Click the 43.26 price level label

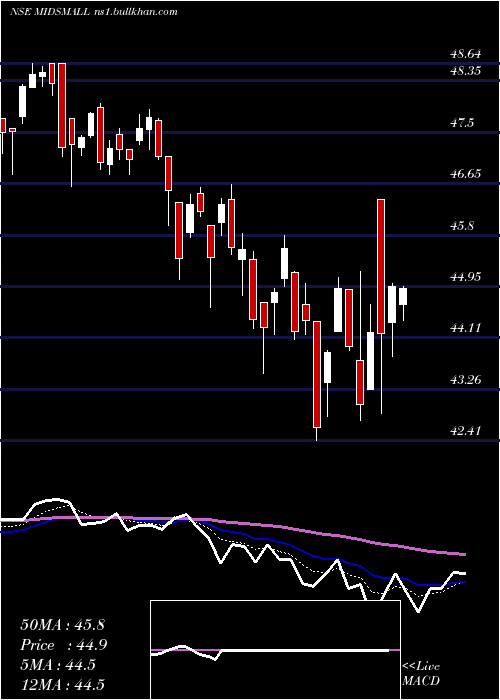click(466, 380)
